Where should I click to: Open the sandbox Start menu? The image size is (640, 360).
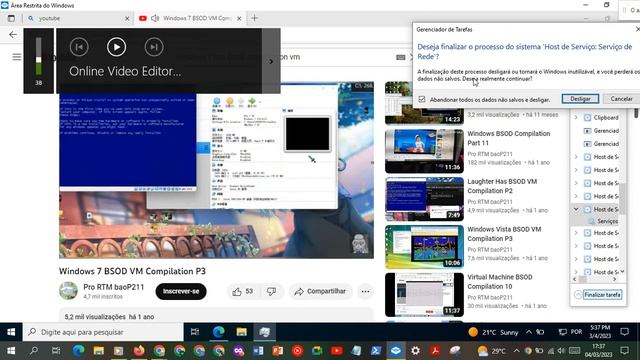(x=11, y=332)
